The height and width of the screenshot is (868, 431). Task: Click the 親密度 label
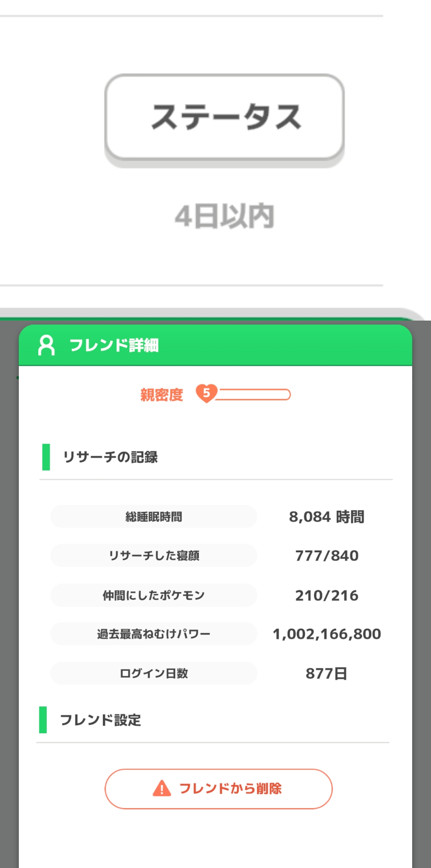coord(162,395)
